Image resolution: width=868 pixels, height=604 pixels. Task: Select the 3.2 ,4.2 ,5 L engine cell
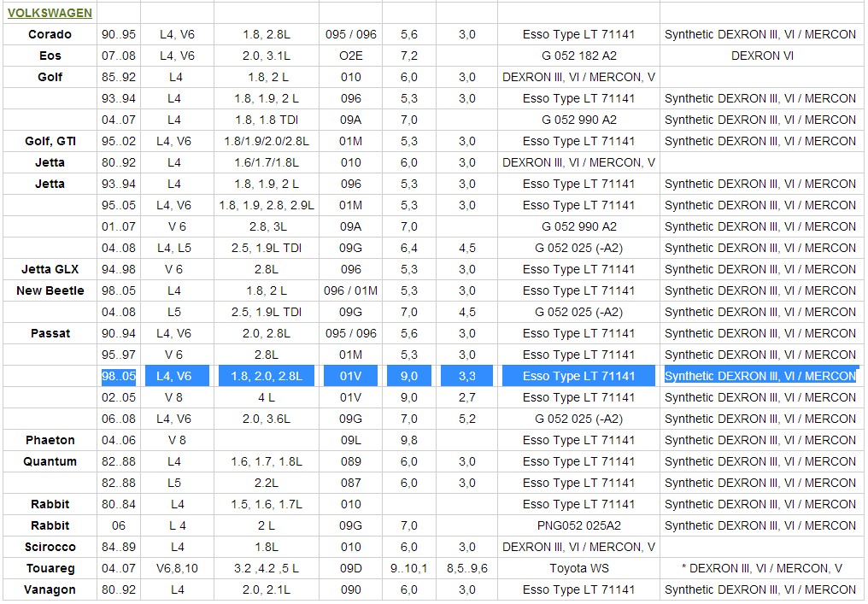click(267, 569)
